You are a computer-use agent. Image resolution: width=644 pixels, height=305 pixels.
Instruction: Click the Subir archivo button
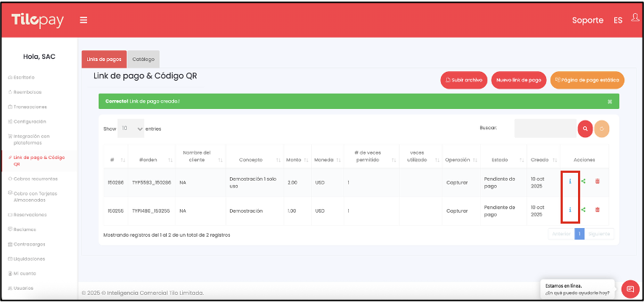[x=463, y=80]
